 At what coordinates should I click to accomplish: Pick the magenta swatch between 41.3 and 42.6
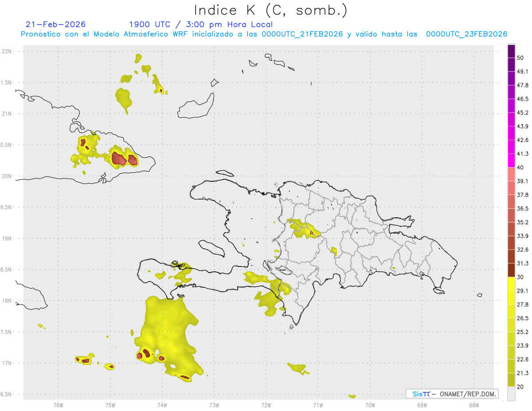(x=511, y=147)
